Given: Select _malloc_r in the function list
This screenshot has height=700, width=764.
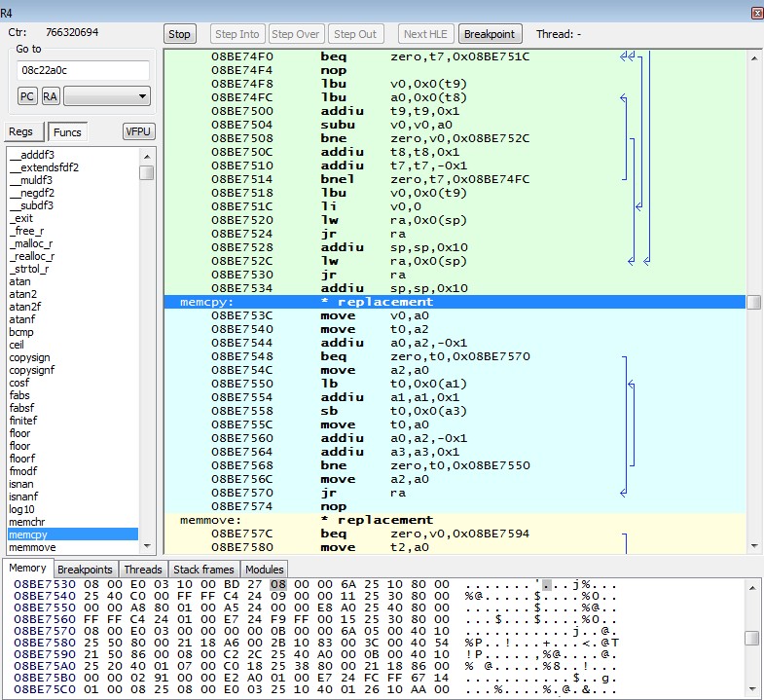Looking at the screenshot, I should pyautogui.click(x=31, y=243).
